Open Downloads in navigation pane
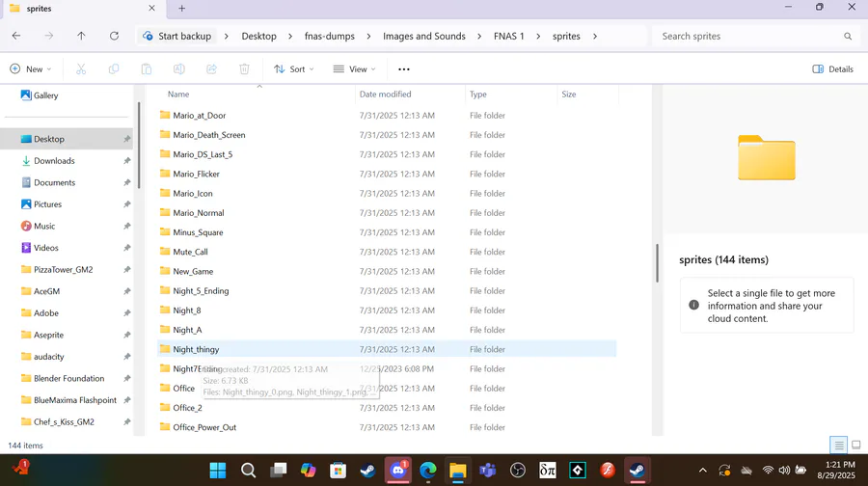The width and height of the screenshot is (868, 486). point(54,160)
